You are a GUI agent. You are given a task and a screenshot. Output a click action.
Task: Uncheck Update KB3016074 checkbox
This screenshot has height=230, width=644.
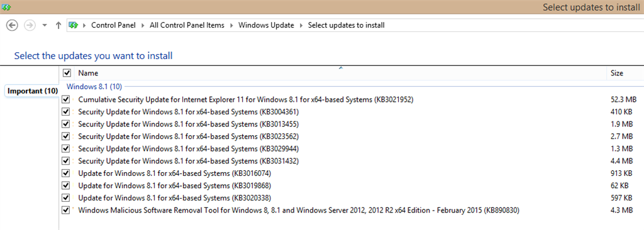(65, 173)
